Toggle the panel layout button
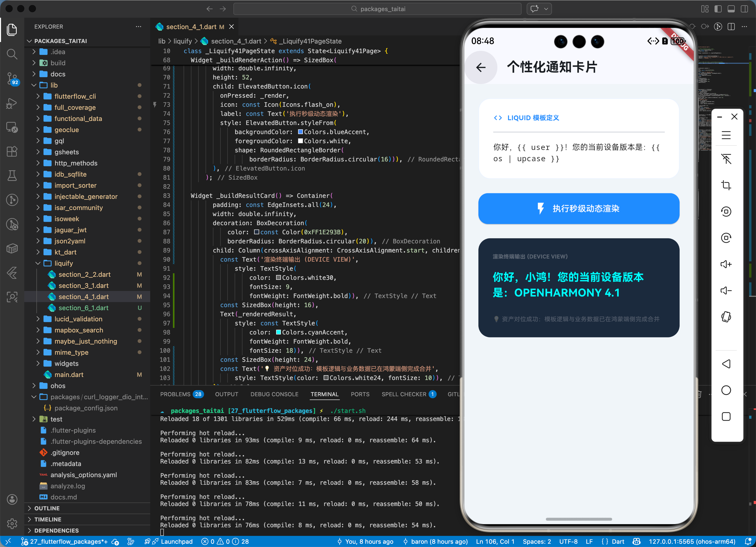 731,9
